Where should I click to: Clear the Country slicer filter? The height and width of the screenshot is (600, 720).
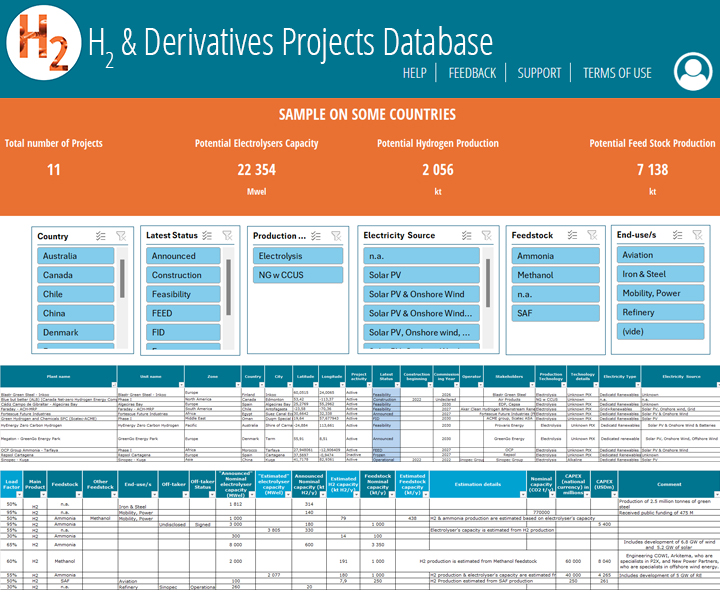coord(120,236)
